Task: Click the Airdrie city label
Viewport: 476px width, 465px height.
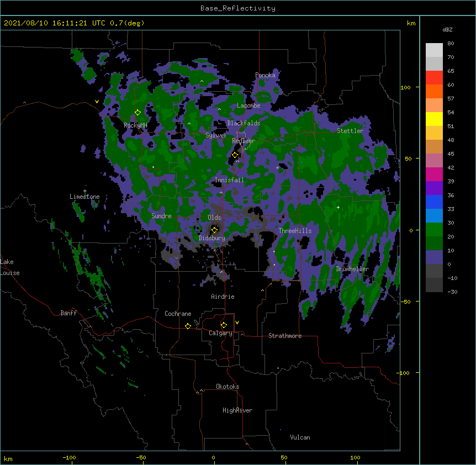Action: pos(223,297)
